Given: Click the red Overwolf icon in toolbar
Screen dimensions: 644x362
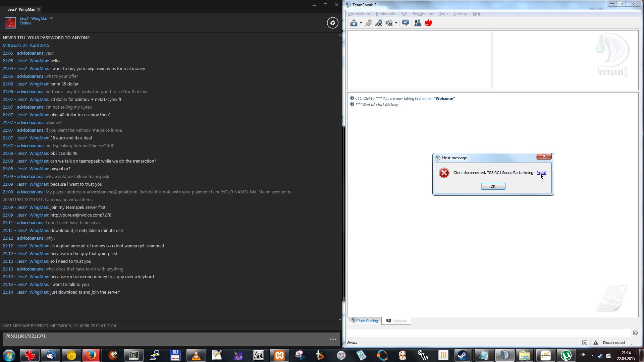Looking at the screenshot, I should [428, 23].
